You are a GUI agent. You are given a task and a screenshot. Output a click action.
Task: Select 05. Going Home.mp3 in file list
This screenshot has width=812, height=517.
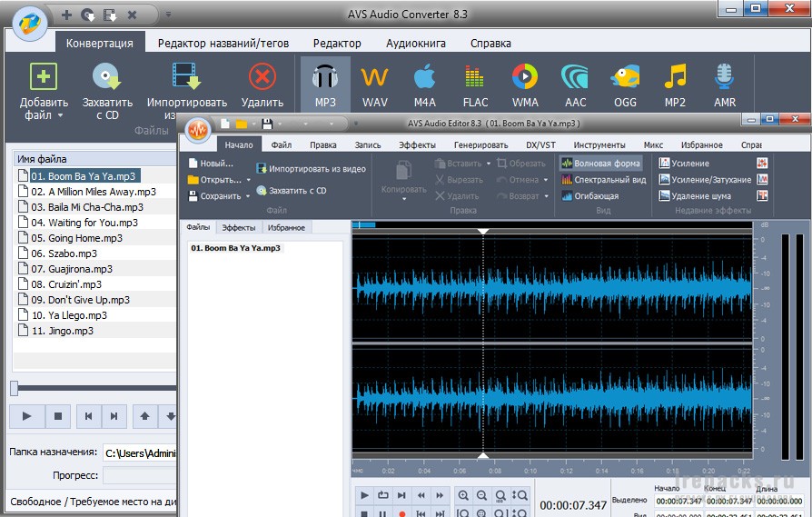(x=76, y=238)
